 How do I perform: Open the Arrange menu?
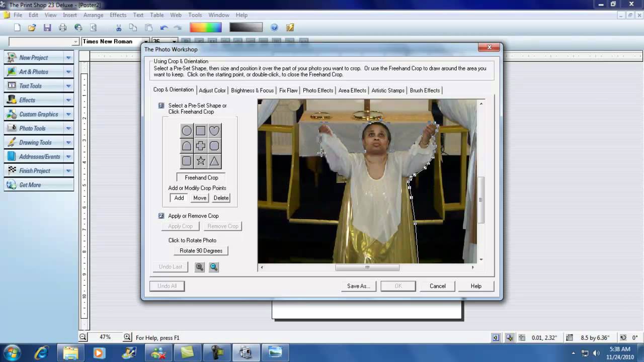[x=93, y=15]
